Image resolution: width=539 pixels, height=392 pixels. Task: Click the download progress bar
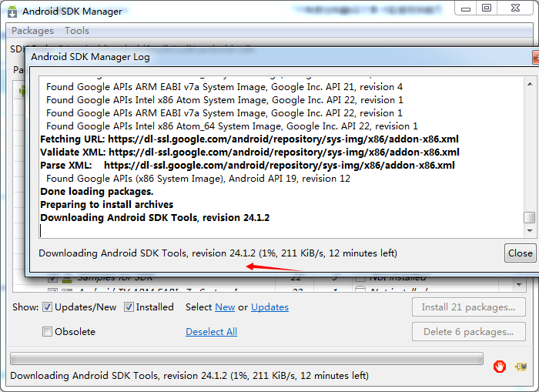click(246, 359)
